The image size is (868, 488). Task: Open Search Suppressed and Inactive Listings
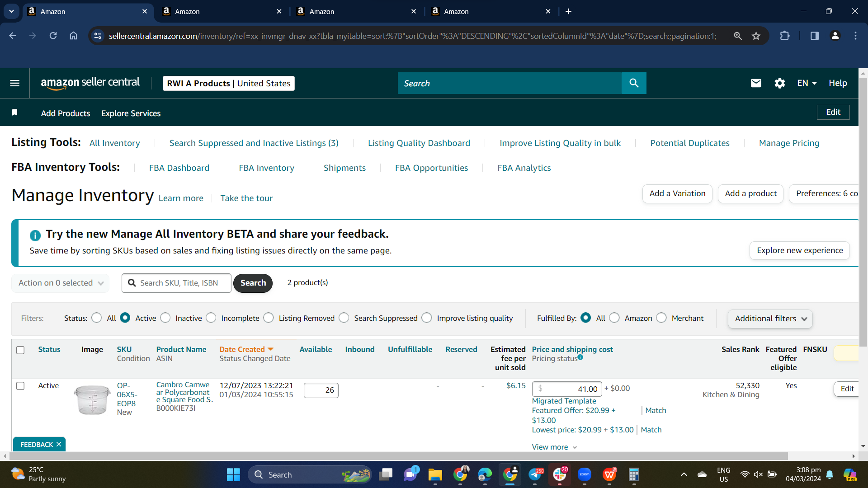[254, 143]
